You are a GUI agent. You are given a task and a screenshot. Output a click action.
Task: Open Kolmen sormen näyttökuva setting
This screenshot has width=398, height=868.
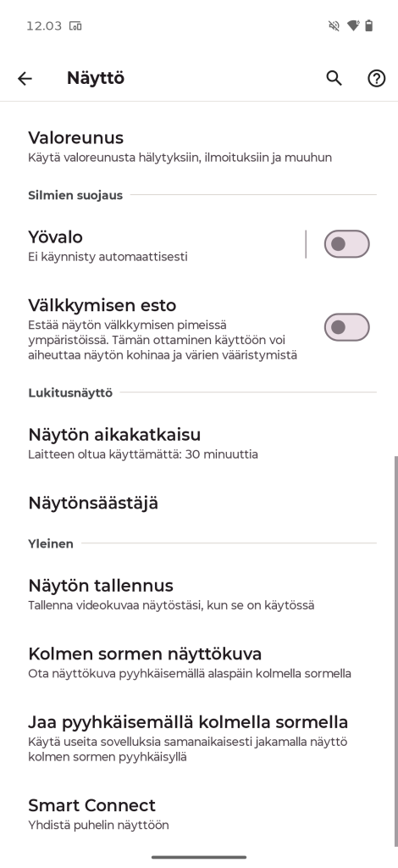tap(199, 663)
